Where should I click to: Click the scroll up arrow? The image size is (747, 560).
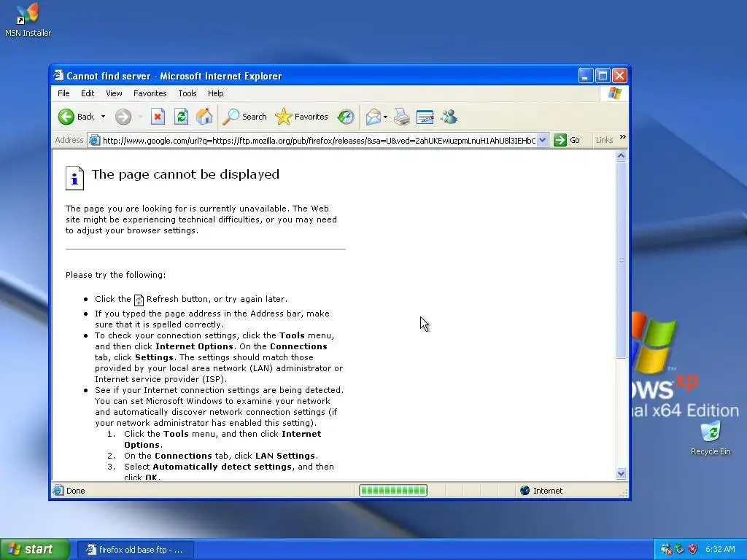[x=621, y=156]
